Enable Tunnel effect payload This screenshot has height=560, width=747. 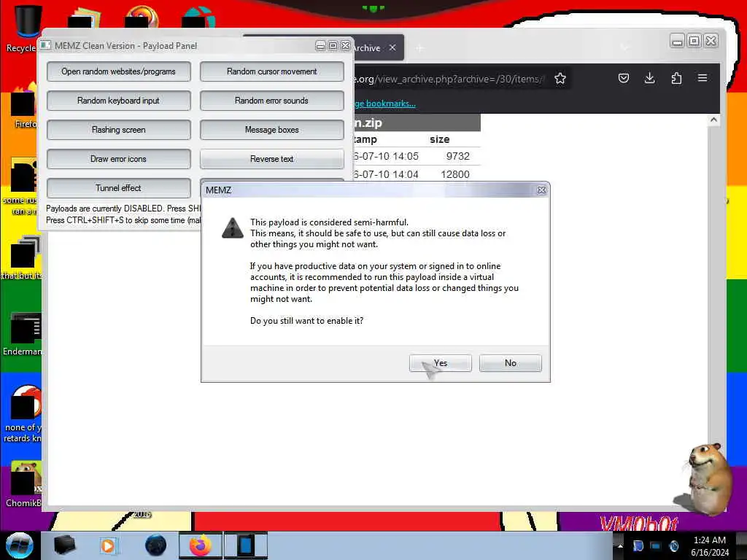pos(119,187)
